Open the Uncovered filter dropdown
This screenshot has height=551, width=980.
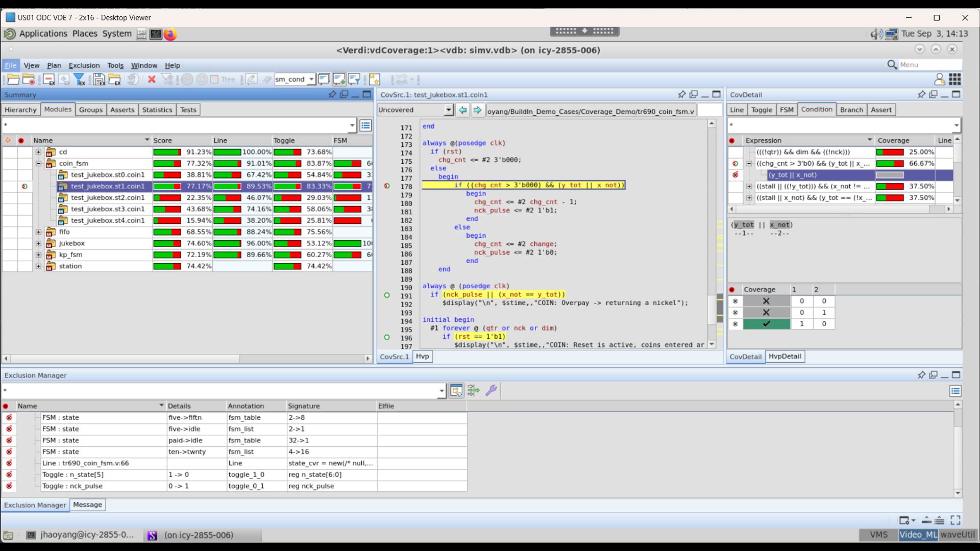[x=449, y=110]
